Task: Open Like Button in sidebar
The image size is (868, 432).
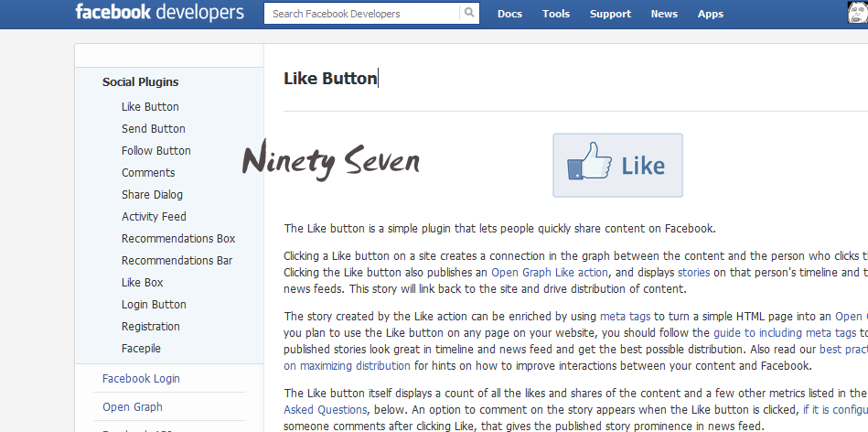Action: (x=150, y=107)
